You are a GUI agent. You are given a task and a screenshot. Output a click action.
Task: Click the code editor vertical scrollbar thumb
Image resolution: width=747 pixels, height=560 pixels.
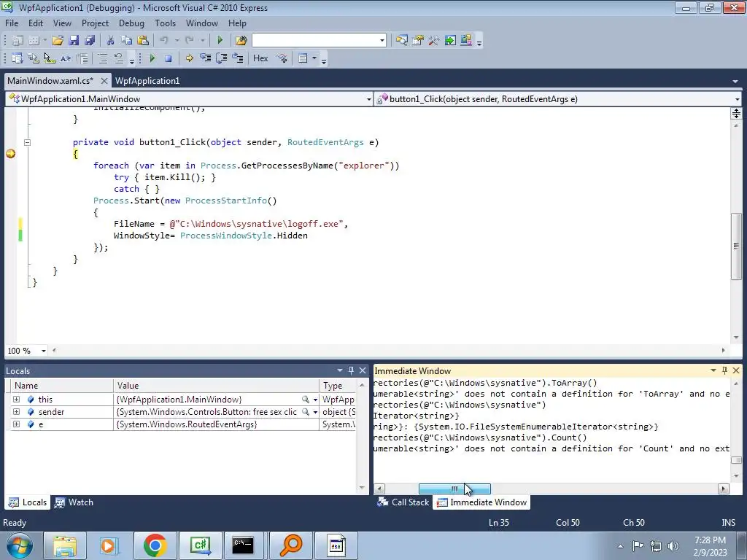736,246
